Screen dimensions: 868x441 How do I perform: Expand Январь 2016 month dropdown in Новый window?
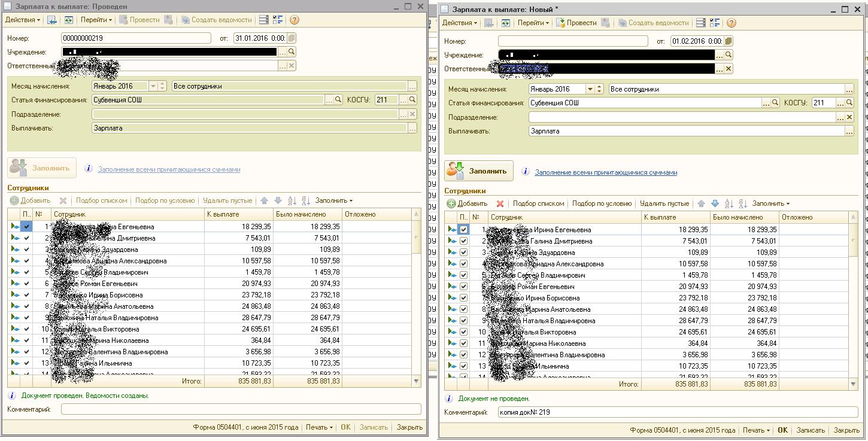(x=590, y=89)
